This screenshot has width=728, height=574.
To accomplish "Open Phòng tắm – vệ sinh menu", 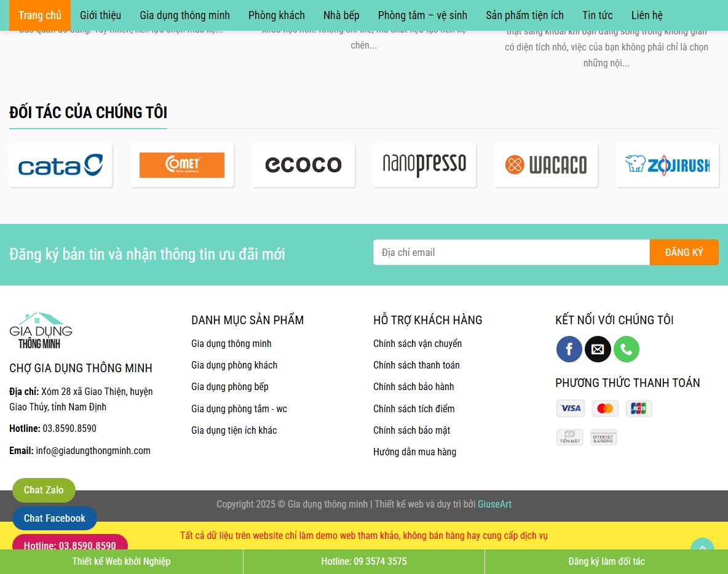I will point(422,15).
